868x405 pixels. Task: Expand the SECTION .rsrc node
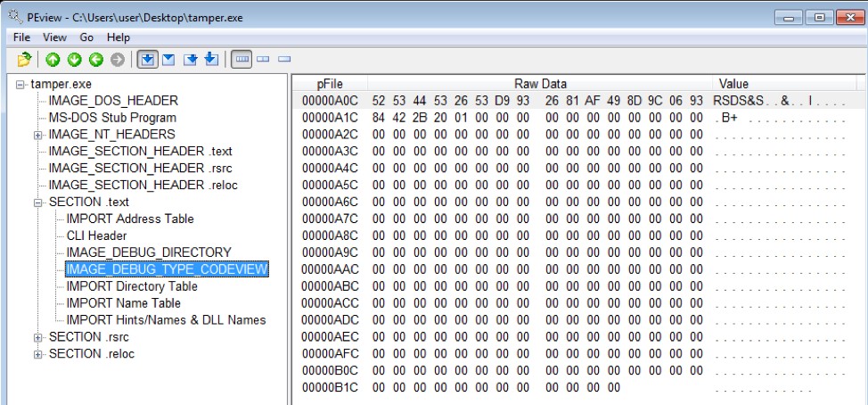38,337
